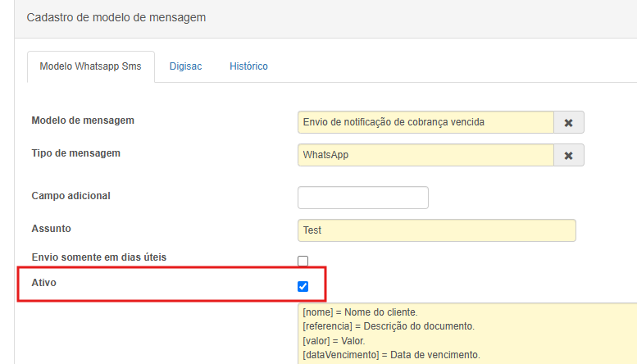Click the Campo adicional label
The width and height of the screenshot is (637, 364).
71,196
